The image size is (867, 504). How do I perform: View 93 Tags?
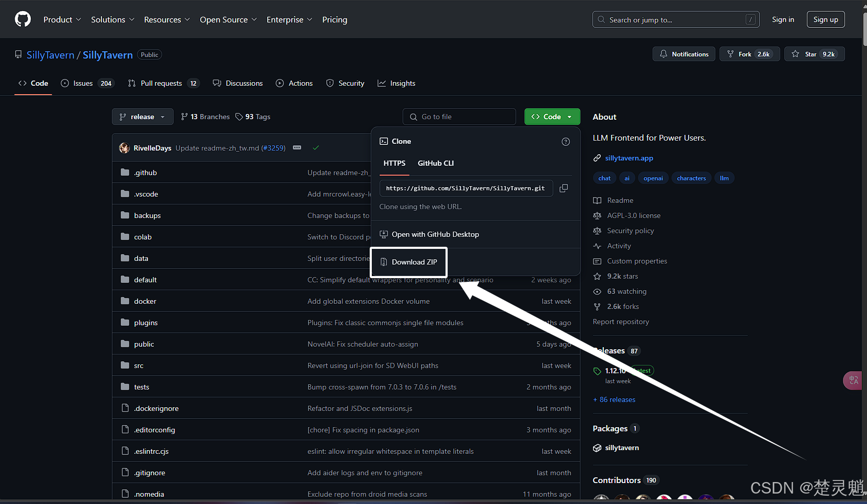(x=253, y=117)
